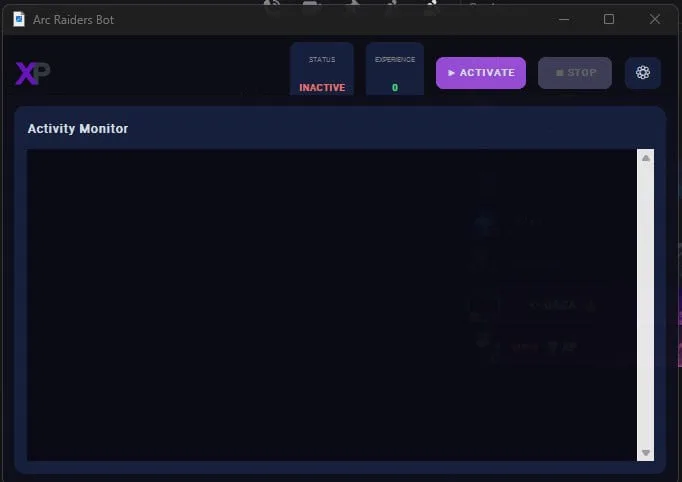Maximize the Arc Raiders Bot window
The height and width of the screenshot is (482, 682).
609,19
